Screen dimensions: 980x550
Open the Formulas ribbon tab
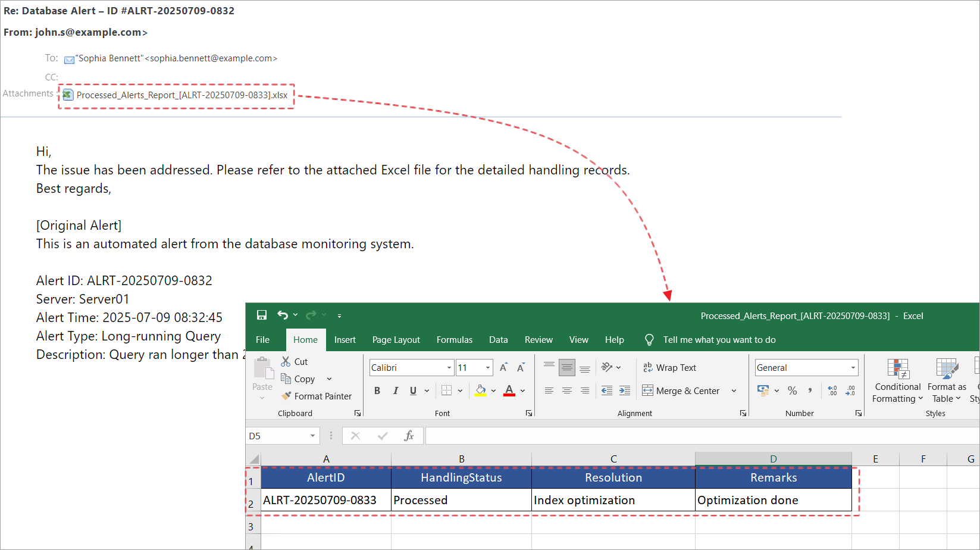[455, 339]
